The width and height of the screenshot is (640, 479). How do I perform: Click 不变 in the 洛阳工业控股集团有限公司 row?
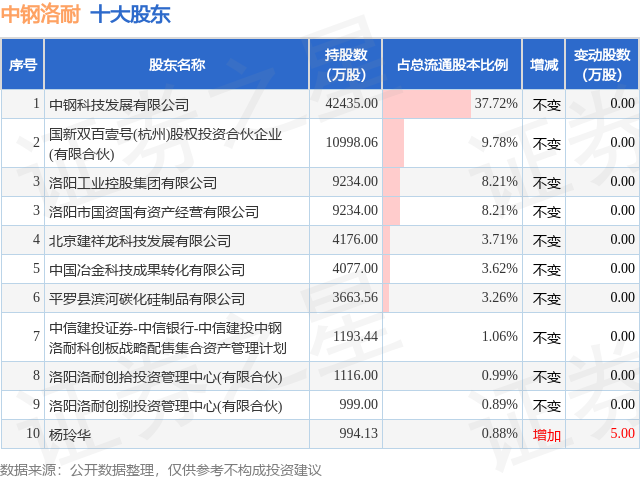coord(547,183)
